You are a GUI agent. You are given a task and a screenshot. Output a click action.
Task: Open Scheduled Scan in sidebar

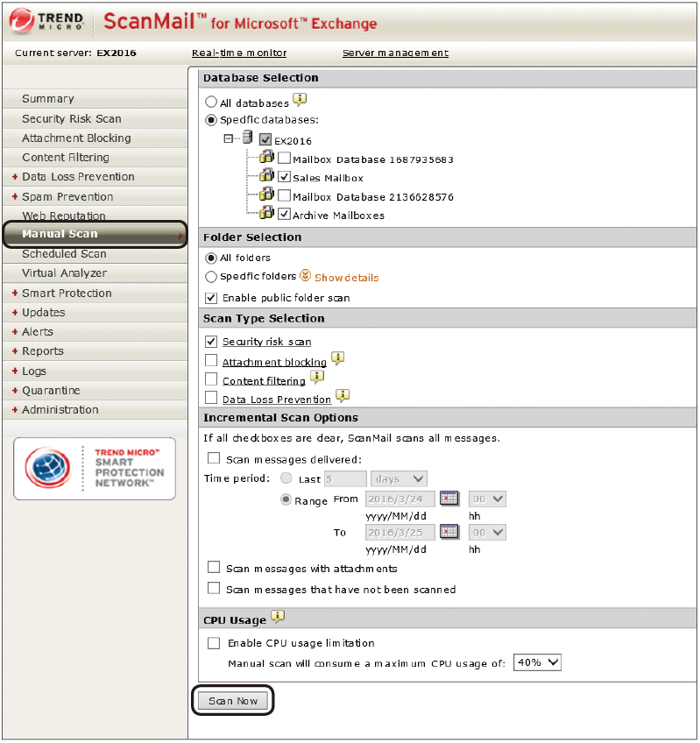point(95,254)
